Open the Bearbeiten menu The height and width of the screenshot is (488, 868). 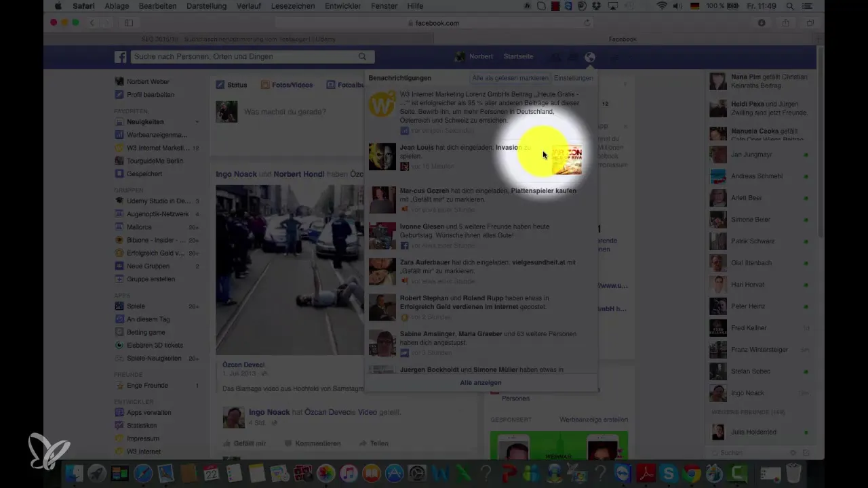157,6
